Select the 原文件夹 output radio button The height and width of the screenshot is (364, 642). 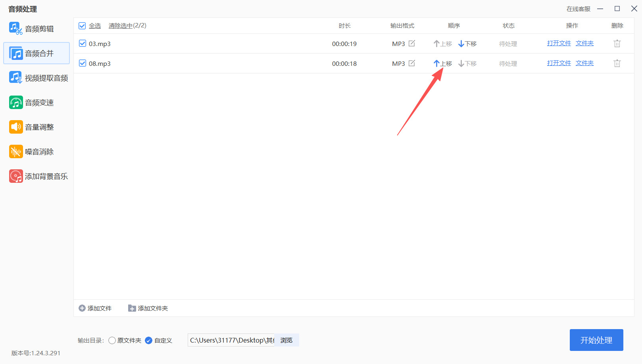click(x=112, y=340)
